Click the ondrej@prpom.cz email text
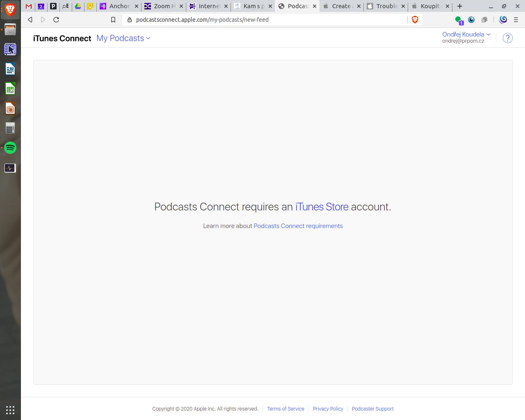Image resolution: width=525 pixels, height=420 pixels. (463, 41)
